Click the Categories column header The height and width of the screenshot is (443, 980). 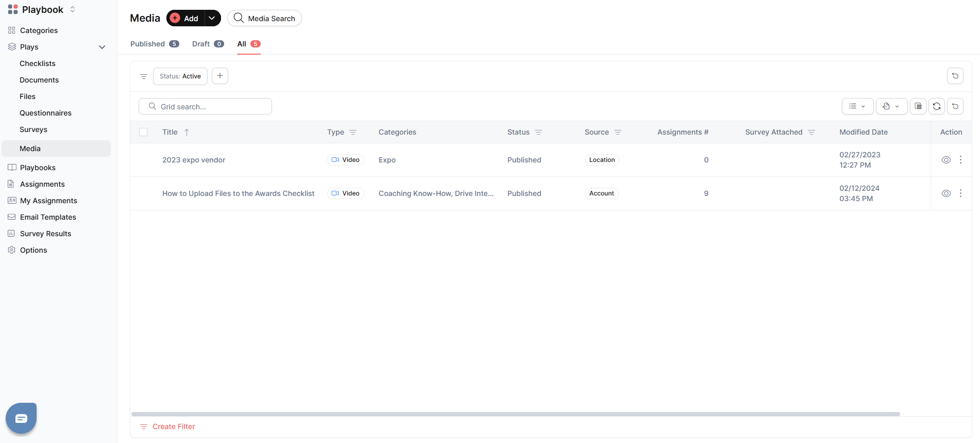point(397,132)
